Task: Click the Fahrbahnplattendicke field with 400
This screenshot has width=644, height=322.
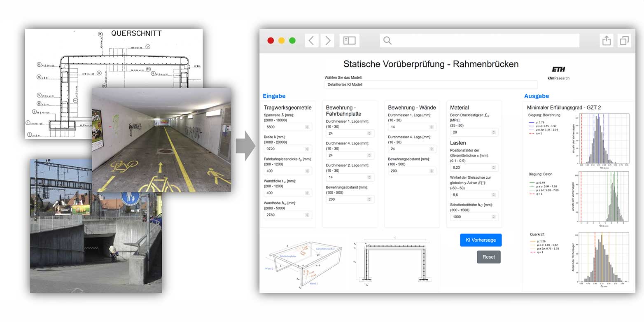Action: (x=288, y=171)
